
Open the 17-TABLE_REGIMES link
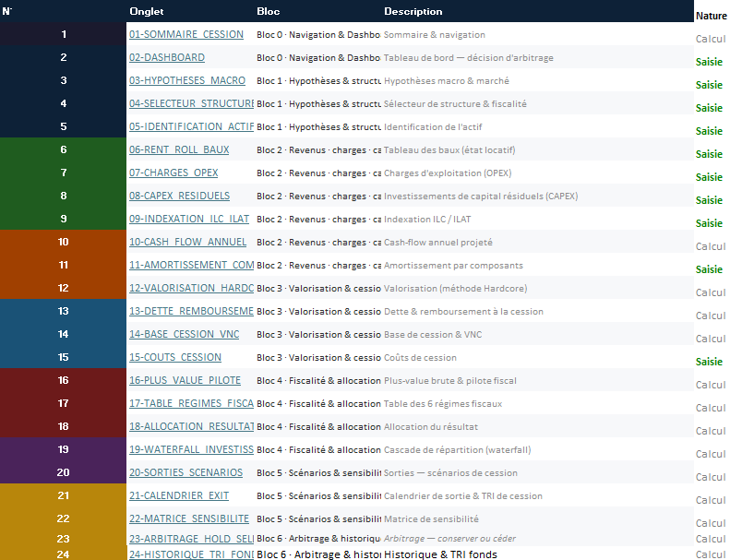click(x=191, y=403)
